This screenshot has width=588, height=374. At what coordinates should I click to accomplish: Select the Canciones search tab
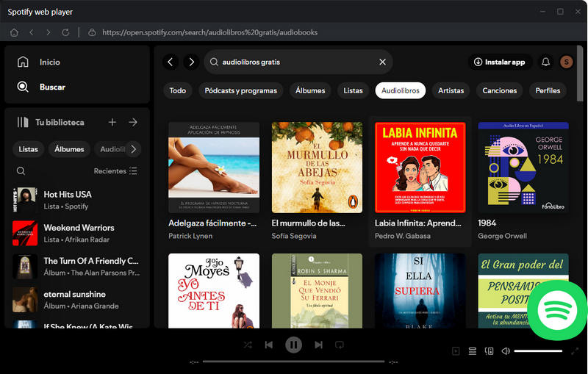(x=500, y=90)
